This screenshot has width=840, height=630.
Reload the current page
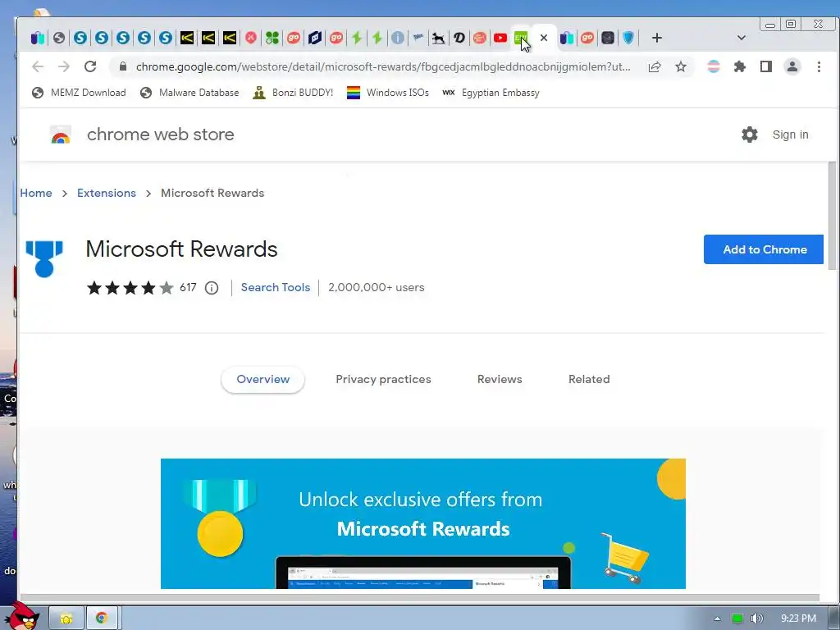click(90, 66)
